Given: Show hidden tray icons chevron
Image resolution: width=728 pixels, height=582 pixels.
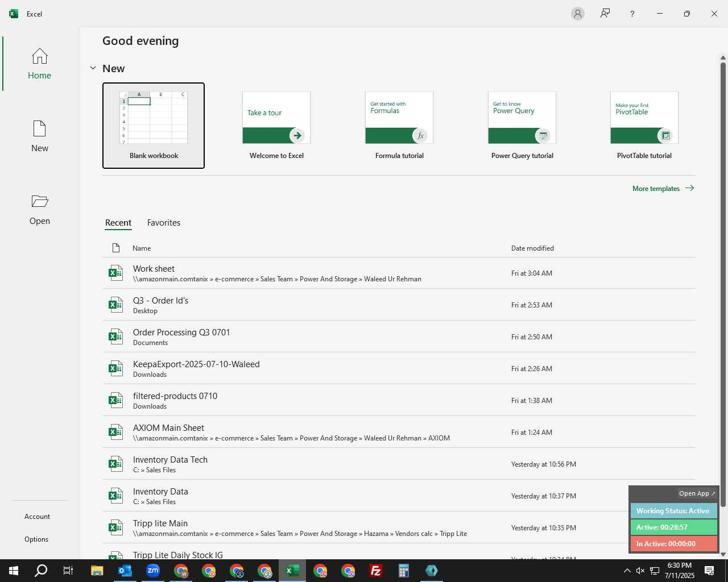Looking at the screenshot, I should coord(627,571).
